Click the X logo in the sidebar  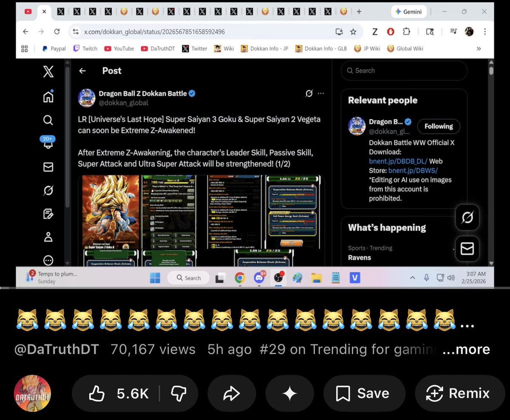(48, 71)
